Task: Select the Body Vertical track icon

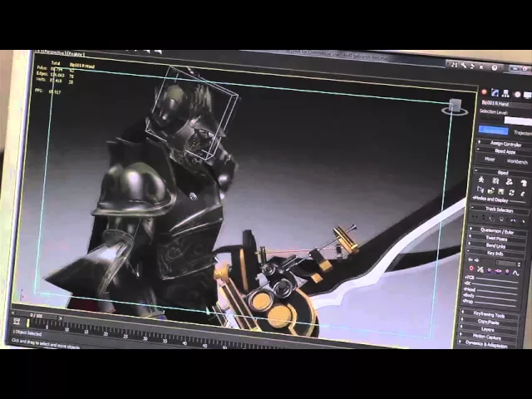Action: click(484, 217)
